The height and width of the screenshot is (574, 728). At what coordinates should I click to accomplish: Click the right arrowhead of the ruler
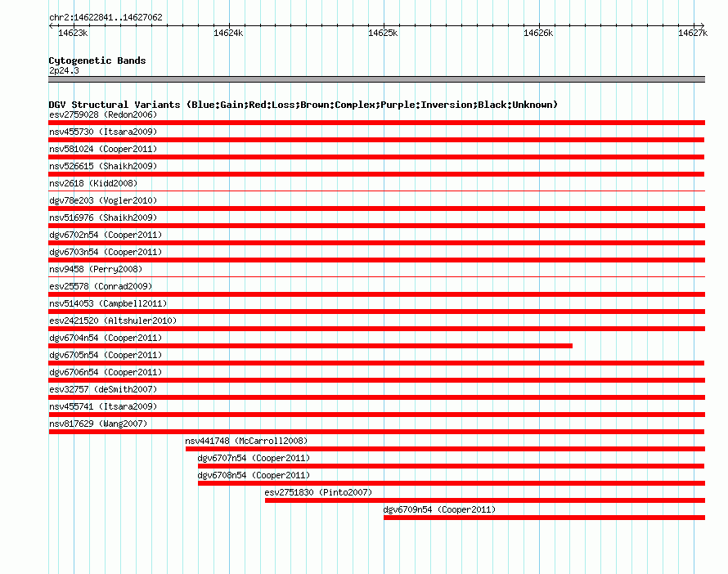[703, 25]
